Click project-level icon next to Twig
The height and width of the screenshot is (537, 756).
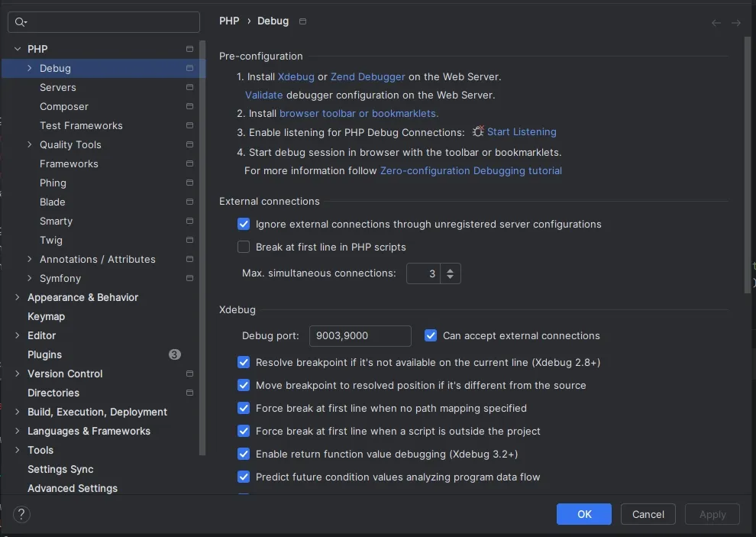pos(189,240)
